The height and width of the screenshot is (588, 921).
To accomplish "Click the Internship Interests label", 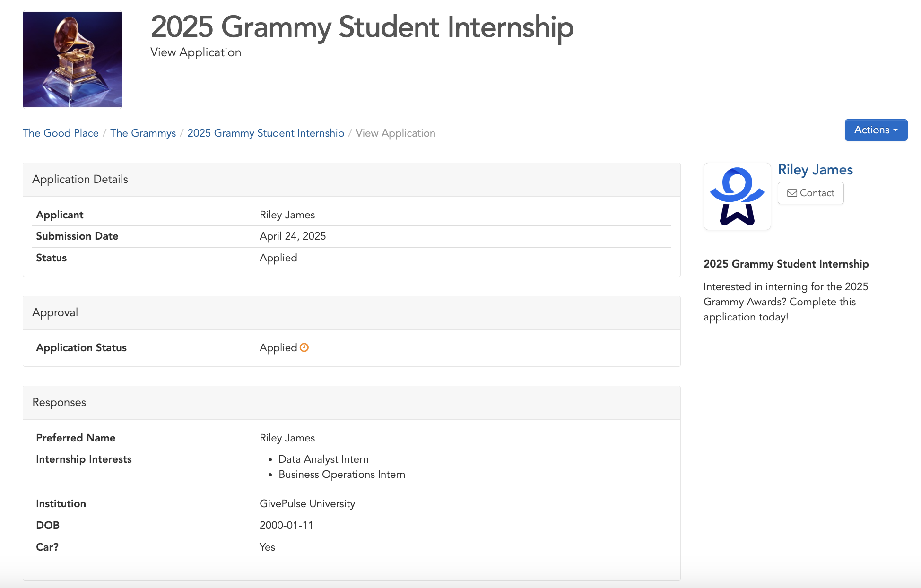I will tap(84, 459).
